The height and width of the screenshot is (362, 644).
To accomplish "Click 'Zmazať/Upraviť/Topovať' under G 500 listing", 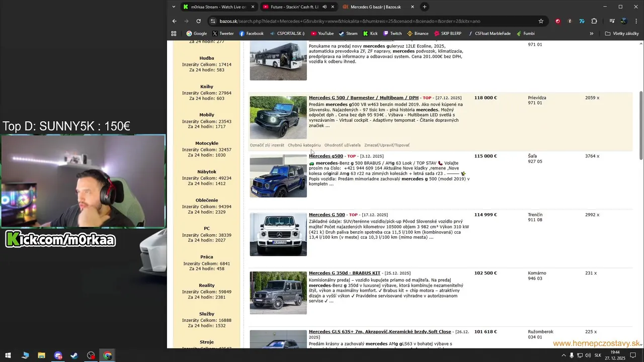I will [x=386, y=145].
